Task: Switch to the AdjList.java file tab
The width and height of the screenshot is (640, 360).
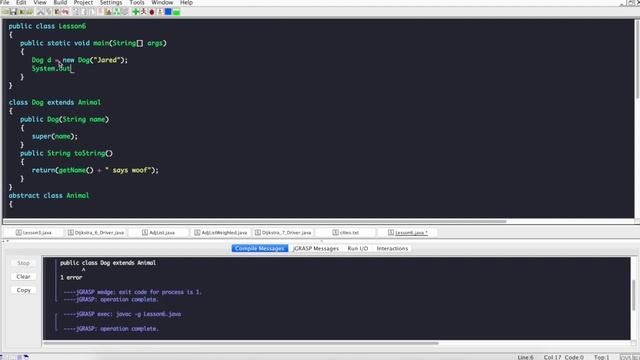Action: (x=158, y=233)
